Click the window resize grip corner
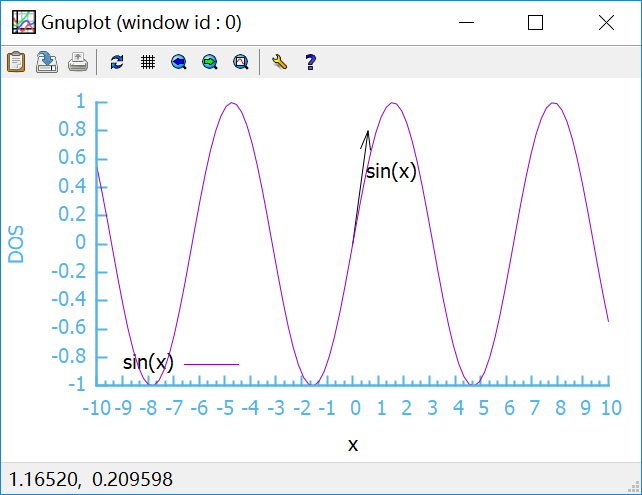The height and width of the screenshot is (495, 642). pyautogui.click(x=634, y=487)
